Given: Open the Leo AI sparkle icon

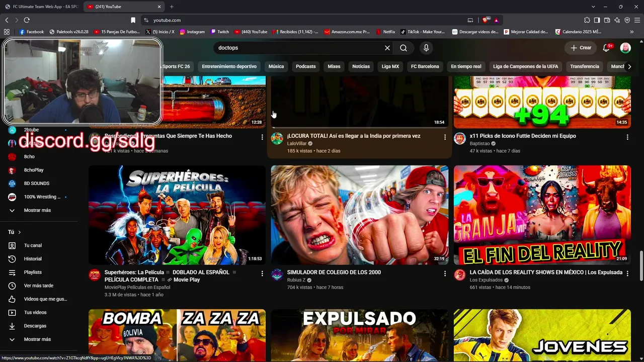Looking at the screenshot, I should [x=617, y=20].
